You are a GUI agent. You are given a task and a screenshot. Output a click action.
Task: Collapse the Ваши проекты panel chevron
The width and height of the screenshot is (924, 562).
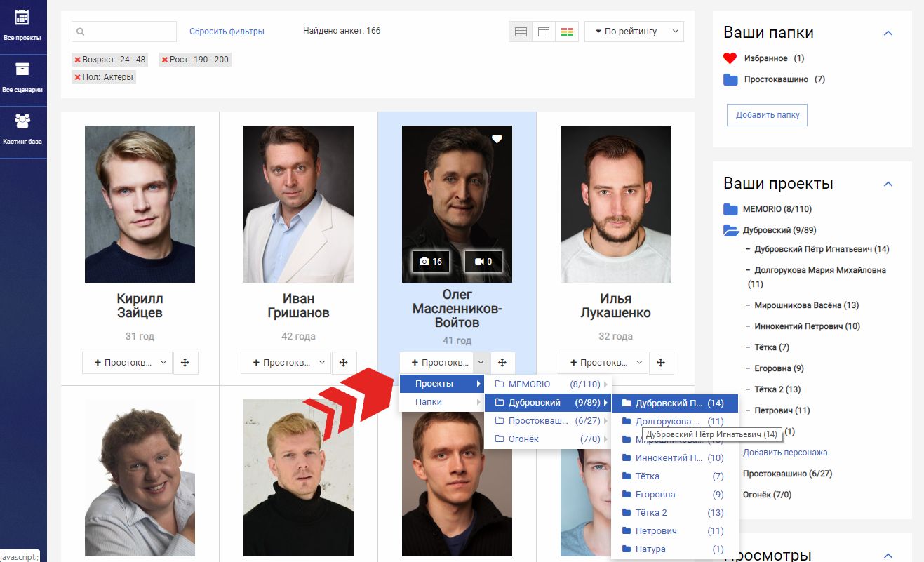click(x=888, y=184)
